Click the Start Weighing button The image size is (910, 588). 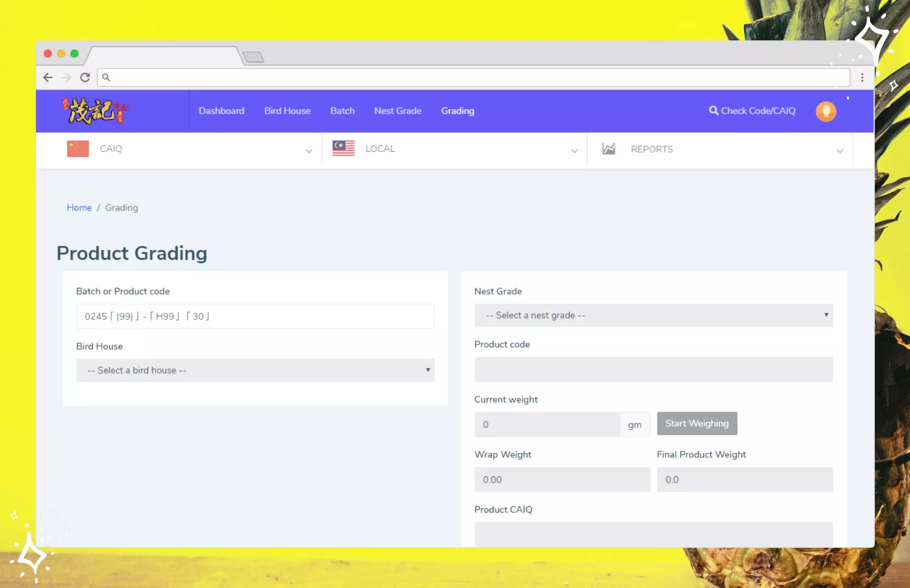pos(697,423)
